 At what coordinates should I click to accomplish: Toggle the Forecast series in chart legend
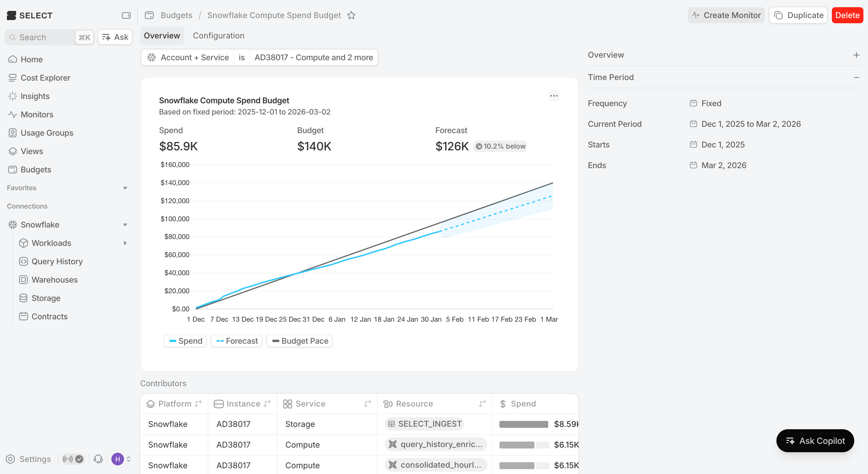237,341
